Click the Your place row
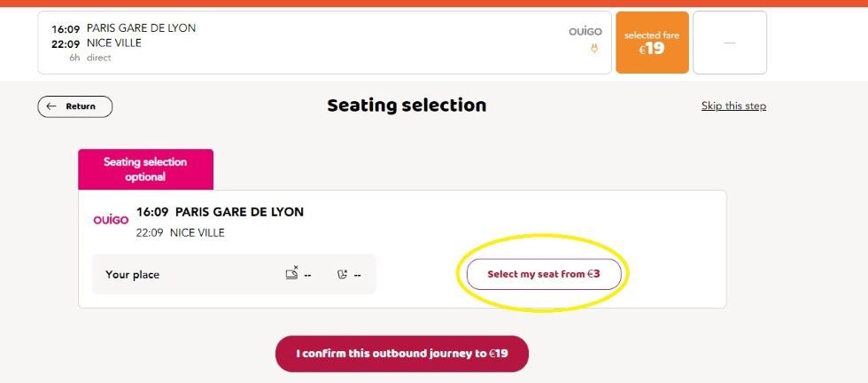The width and height of the screenshot is (868, 383). point(234,274)
